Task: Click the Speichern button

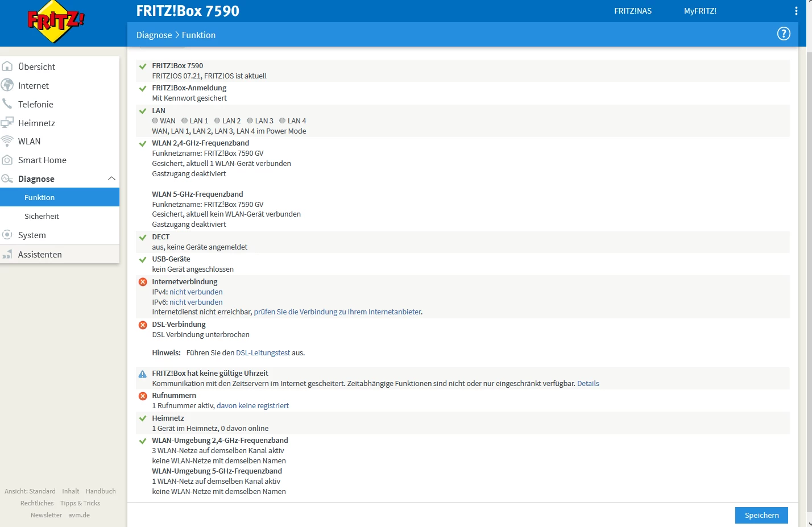Action: (761, 515)
